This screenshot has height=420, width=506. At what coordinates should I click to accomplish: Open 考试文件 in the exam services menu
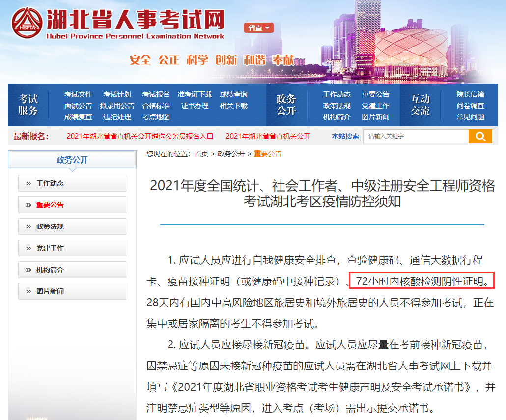click(78, 94)
